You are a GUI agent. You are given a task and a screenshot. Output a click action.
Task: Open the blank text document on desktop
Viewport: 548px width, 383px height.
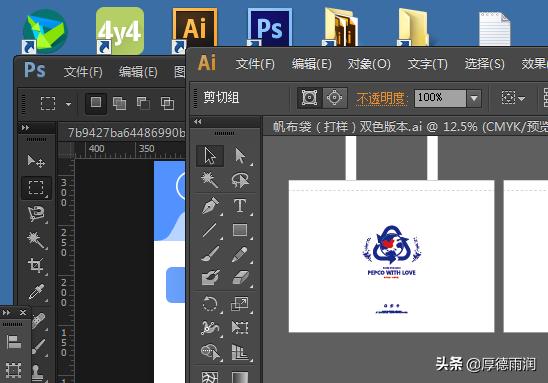(495, 29)
